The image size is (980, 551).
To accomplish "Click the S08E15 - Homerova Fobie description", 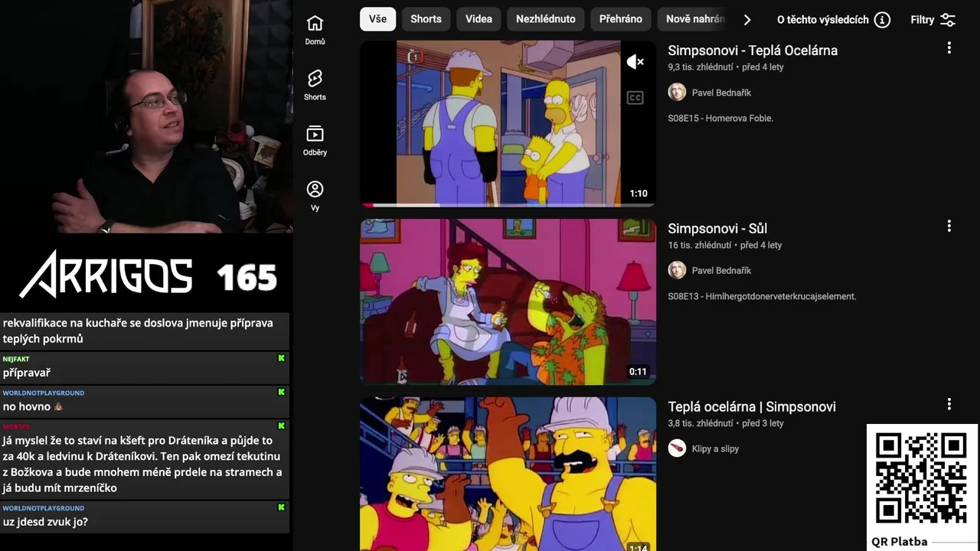I will 720,119.
